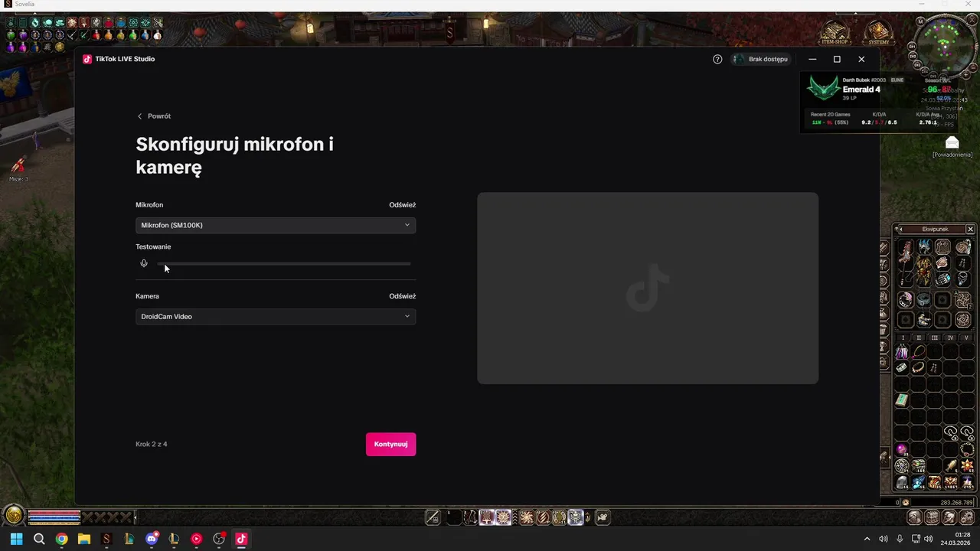Click the Emerald 4 rank emblem in overlay
The width and height of the screenshot is (980, 551).
click(x=823, y=90)
